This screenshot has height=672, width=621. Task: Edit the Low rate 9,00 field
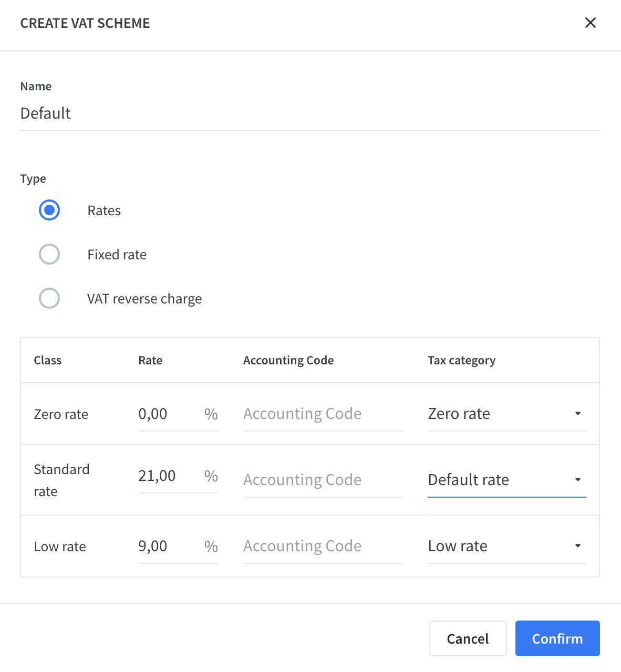[x=168, y=547]
